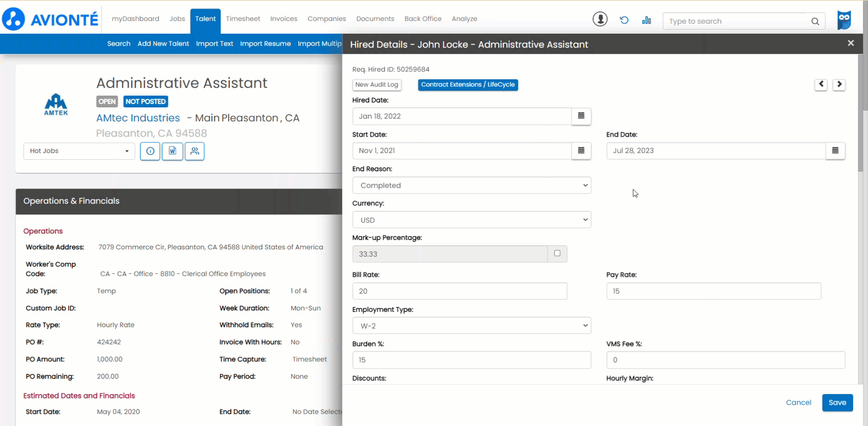Open the Employment Type dropdown
This screenshot has height=426, width=868.
(x=472, y=326)
